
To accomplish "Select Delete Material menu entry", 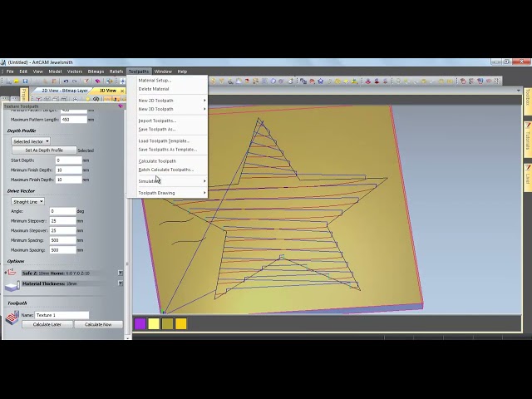I will pyautogui.click(x=154, y=89).
